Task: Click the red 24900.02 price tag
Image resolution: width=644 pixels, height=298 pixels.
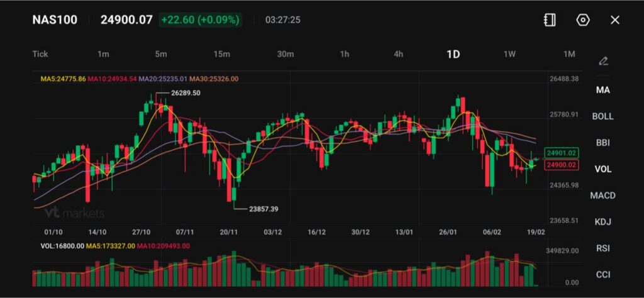Action: tap(562, 165)
